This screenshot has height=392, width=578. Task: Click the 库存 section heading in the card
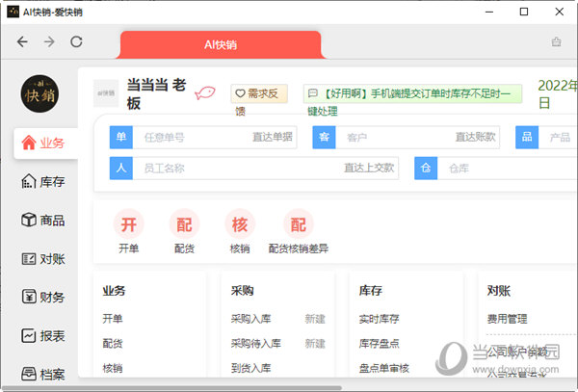(x=371, y=291)
